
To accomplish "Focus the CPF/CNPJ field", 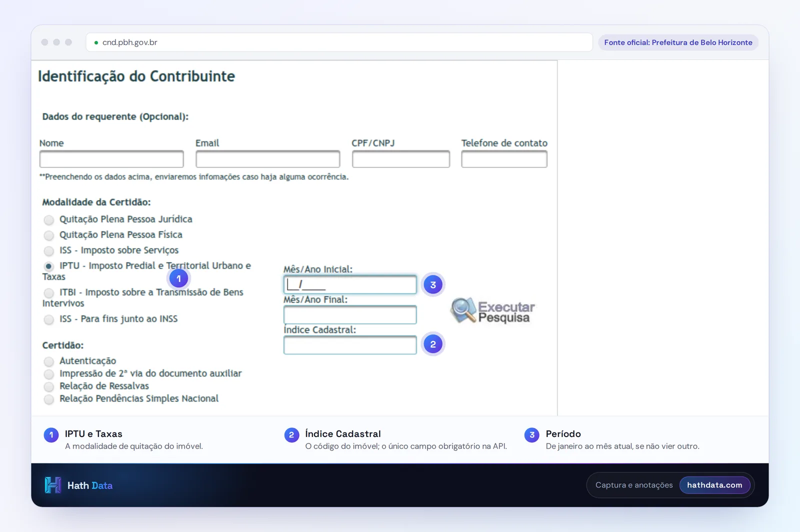I will 401,159.
